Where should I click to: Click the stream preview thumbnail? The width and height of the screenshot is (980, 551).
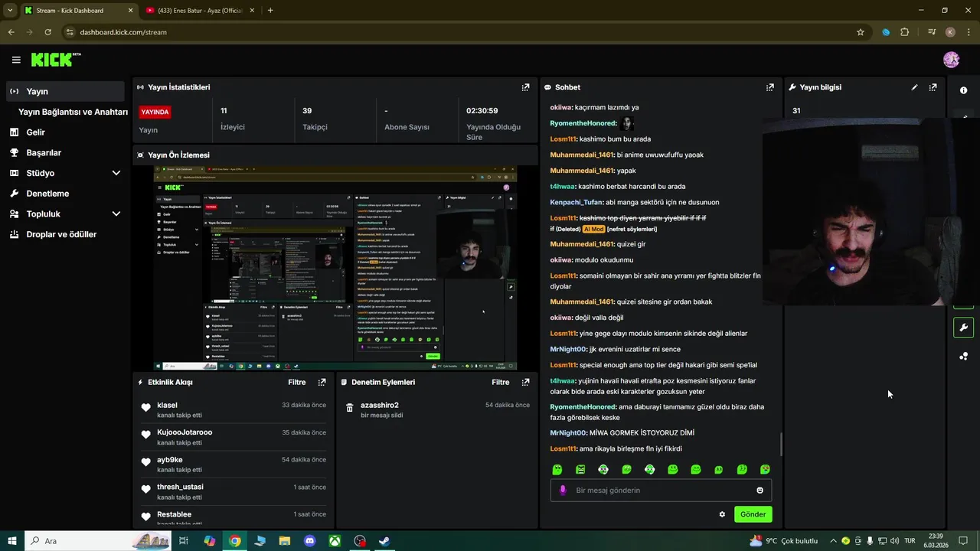[x=335, y=268]
